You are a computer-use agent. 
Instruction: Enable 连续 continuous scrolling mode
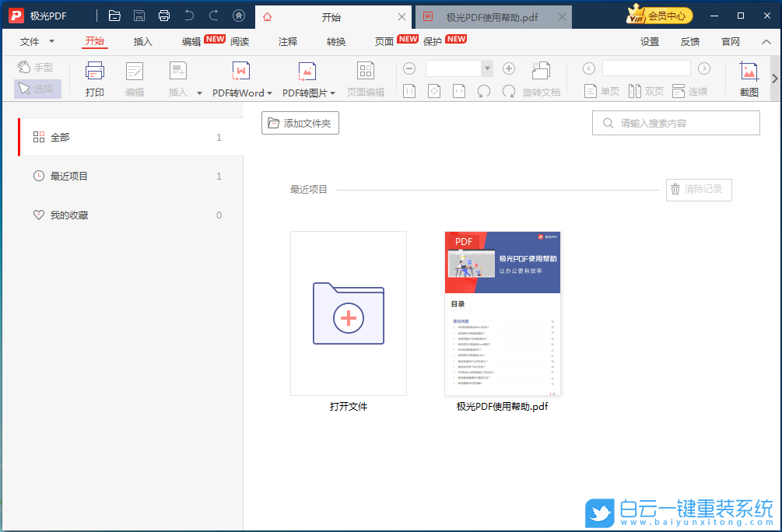[690, 91]
